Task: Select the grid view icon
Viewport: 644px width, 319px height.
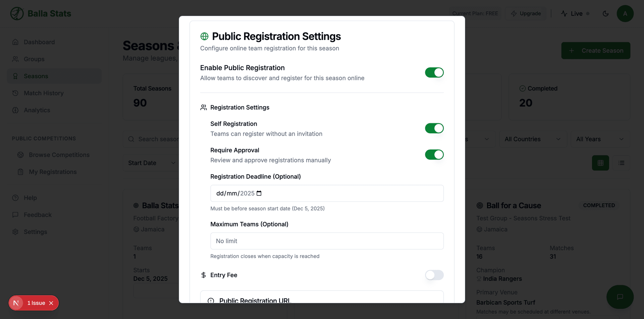Action: [x=600, y=163]
